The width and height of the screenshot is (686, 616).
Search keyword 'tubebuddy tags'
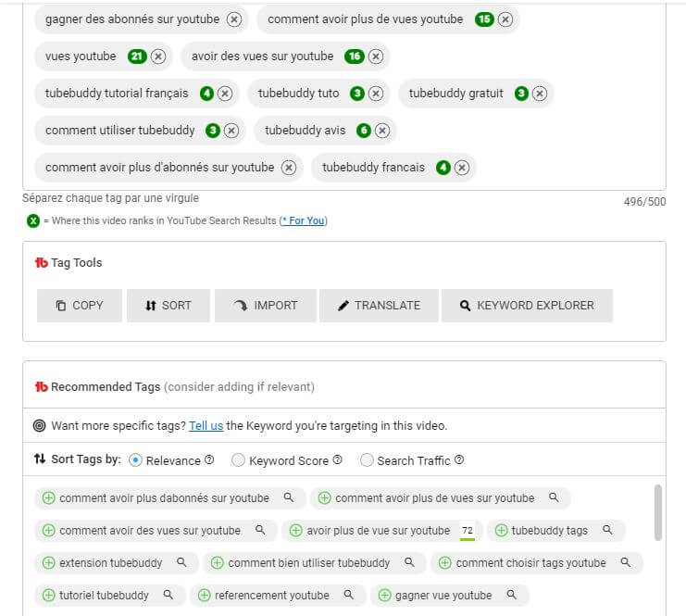tap(607, 530)
